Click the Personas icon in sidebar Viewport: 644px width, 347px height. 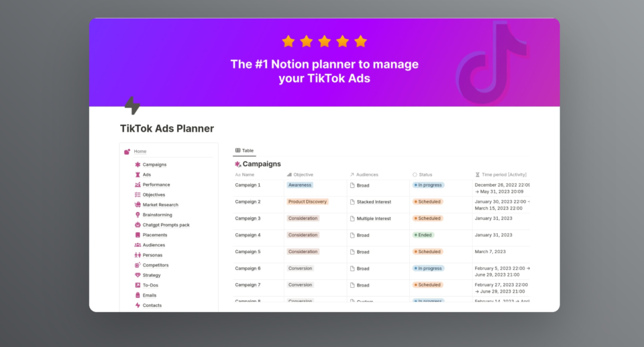pyautogui.click(x=138, y=255)
